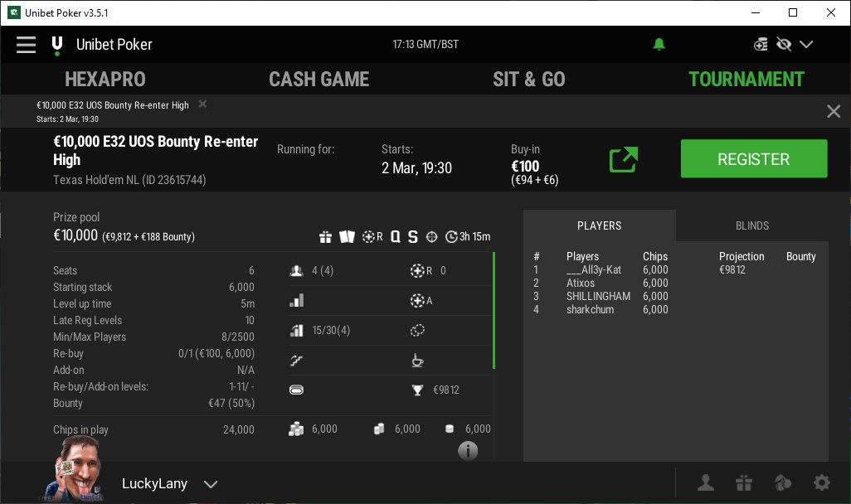This screenshot has height=504, width=851.
Task: Click the smallest stack chip icon
Action: [x=450, y=429]
